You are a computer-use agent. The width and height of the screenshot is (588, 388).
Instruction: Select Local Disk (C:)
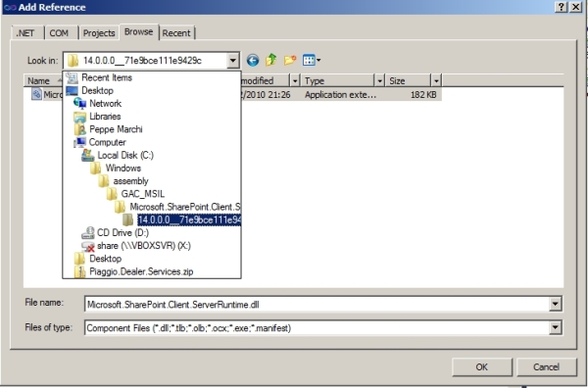click(125, 155)
